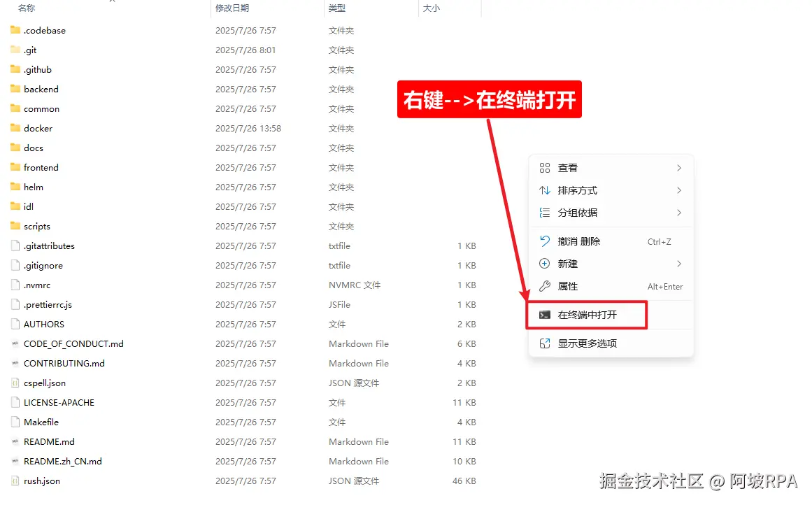Click the scripts folder icon
Image resolution: width=812 pixels, height=505 pixels.
click(15, 226)
